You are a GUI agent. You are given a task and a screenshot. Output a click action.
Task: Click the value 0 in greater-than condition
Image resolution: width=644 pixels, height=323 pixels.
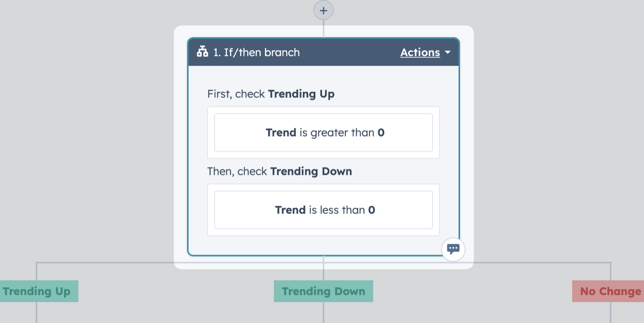click(381, 133)
